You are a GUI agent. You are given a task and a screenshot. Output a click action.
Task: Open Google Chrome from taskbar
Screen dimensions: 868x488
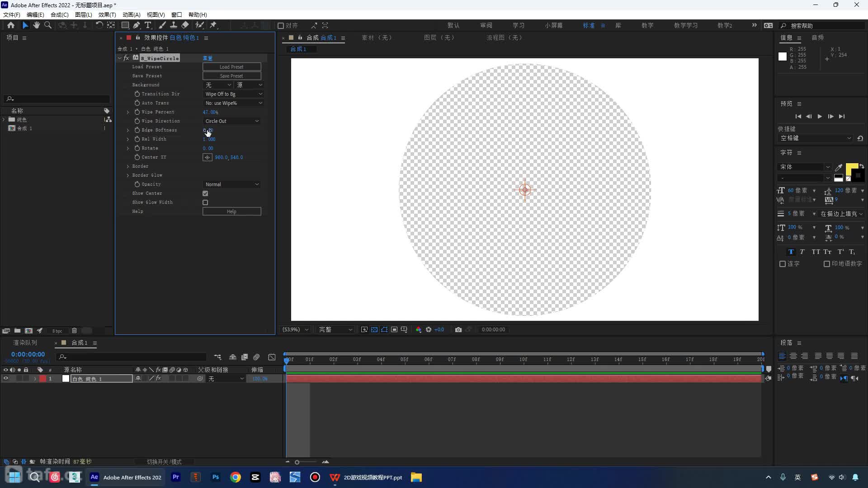point(236,477)
